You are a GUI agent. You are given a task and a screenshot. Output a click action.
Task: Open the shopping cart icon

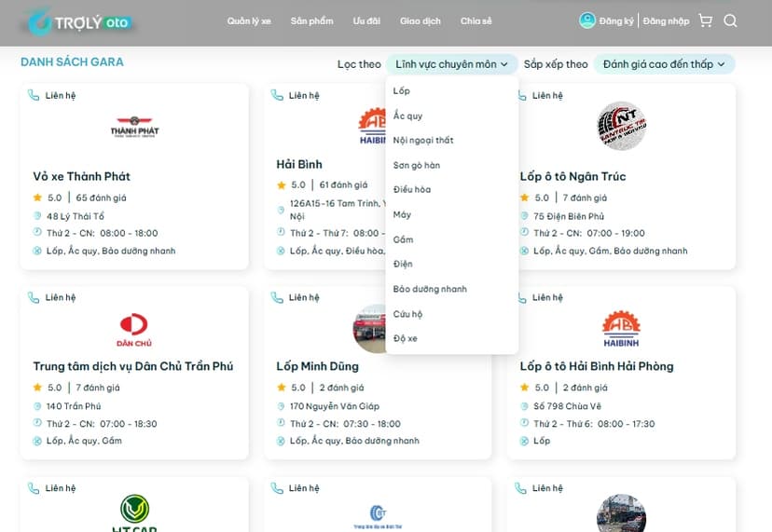point(706,20)
